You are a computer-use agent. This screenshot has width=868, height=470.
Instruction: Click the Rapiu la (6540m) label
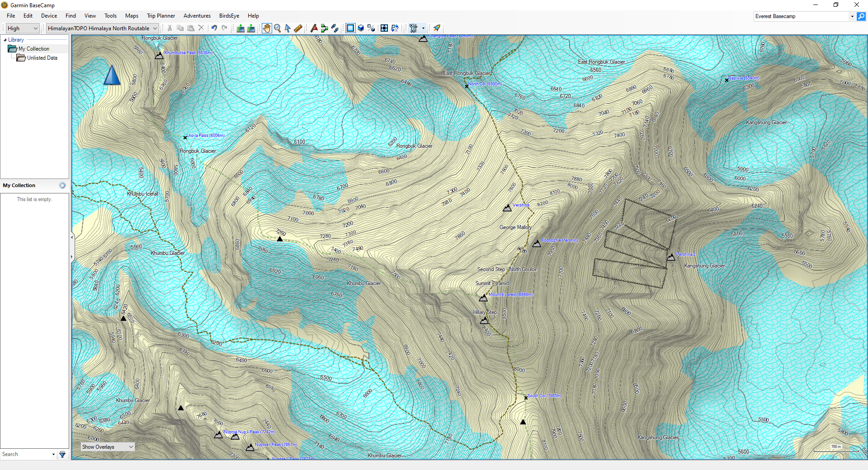tap(744, 78)
